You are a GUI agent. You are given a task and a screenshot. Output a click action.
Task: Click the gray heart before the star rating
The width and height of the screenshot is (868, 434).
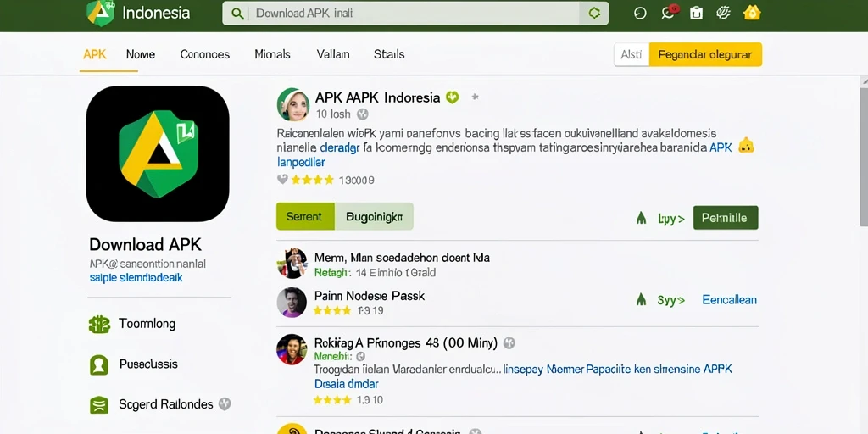click(x=282, y=180)
